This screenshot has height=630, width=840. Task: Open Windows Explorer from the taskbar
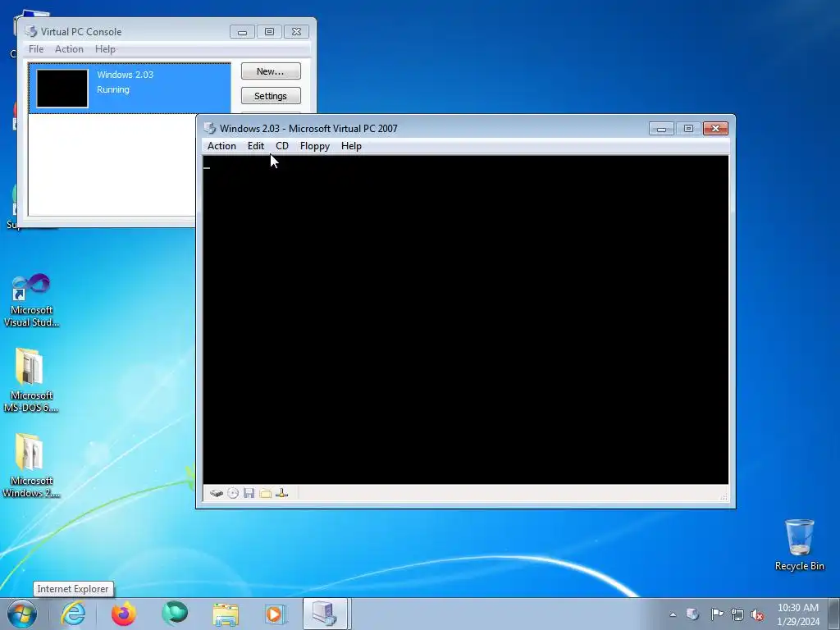click(x=226, y=614)
